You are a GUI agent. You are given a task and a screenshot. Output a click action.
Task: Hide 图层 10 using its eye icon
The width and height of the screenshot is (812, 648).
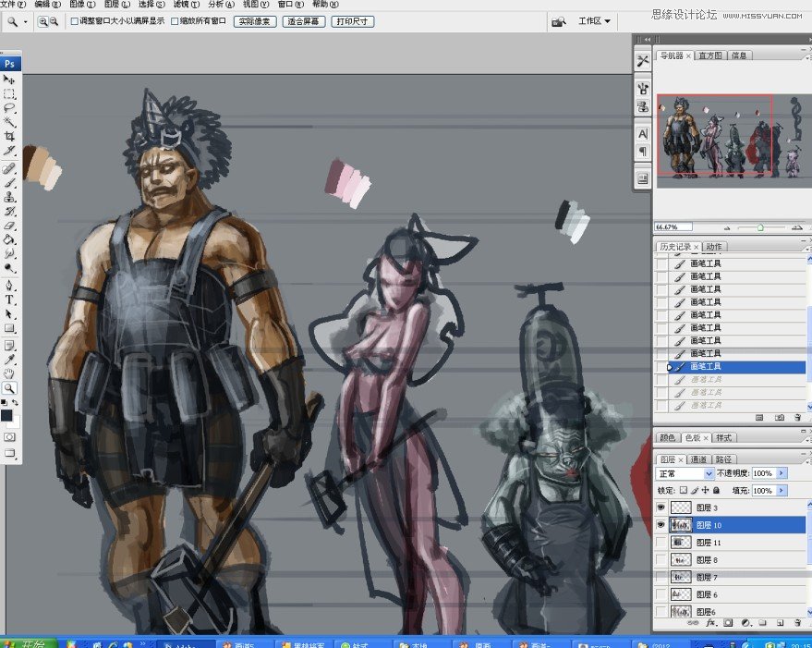(661, 525)
